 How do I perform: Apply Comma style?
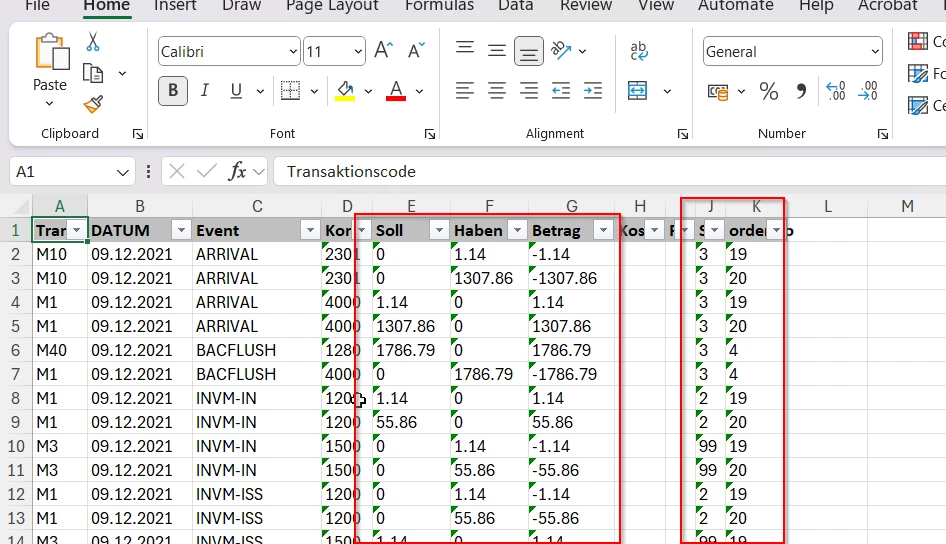pos(801,92)
